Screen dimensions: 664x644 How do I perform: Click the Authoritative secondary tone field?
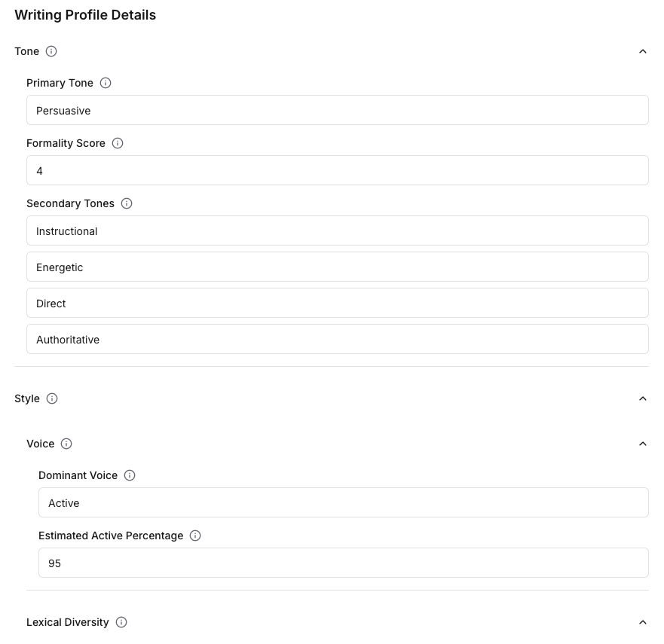pos(337,340)
